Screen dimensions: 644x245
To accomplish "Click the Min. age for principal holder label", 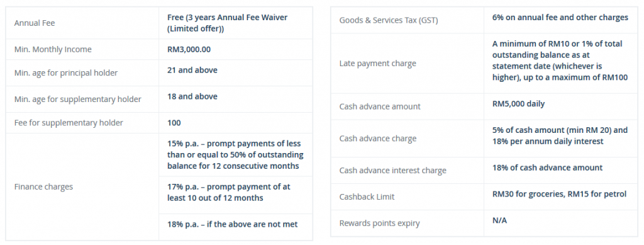I will pos(65,73).
